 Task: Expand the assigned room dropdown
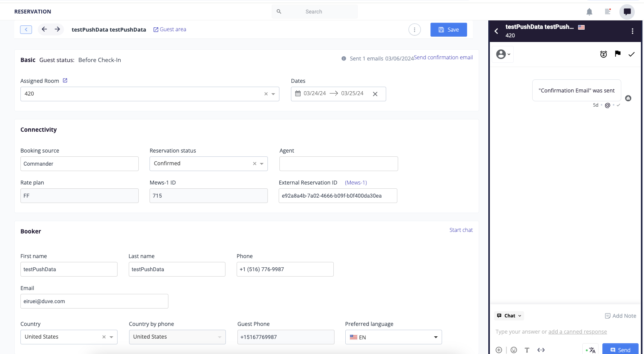coord(273,94)
